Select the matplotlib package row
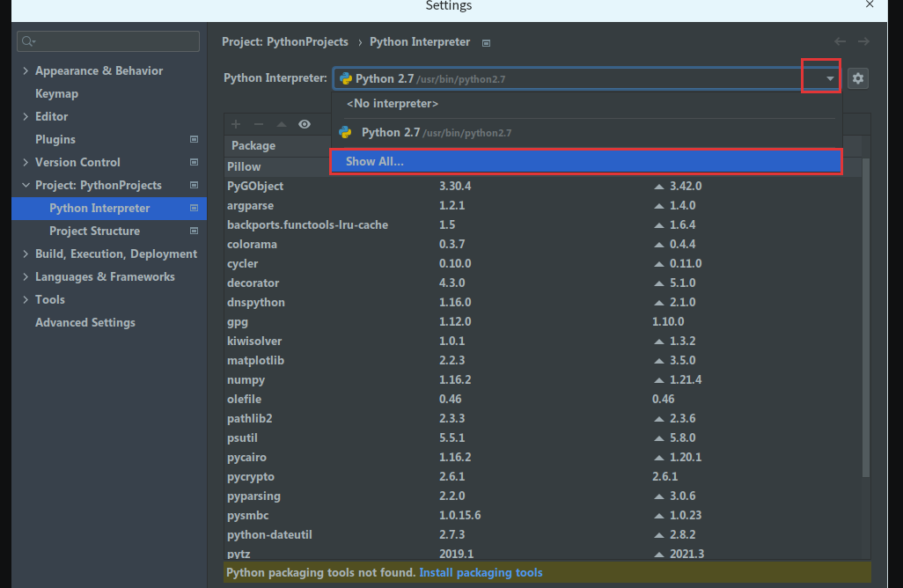This screenshot has height=588, width=903. click(543, 361)
